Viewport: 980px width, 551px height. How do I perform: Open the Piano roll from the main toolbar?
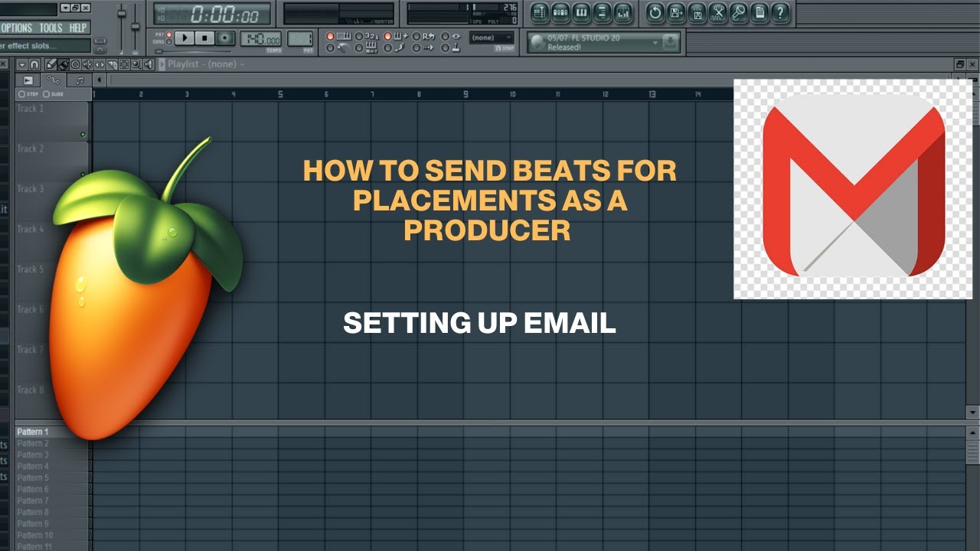(581, 13)
